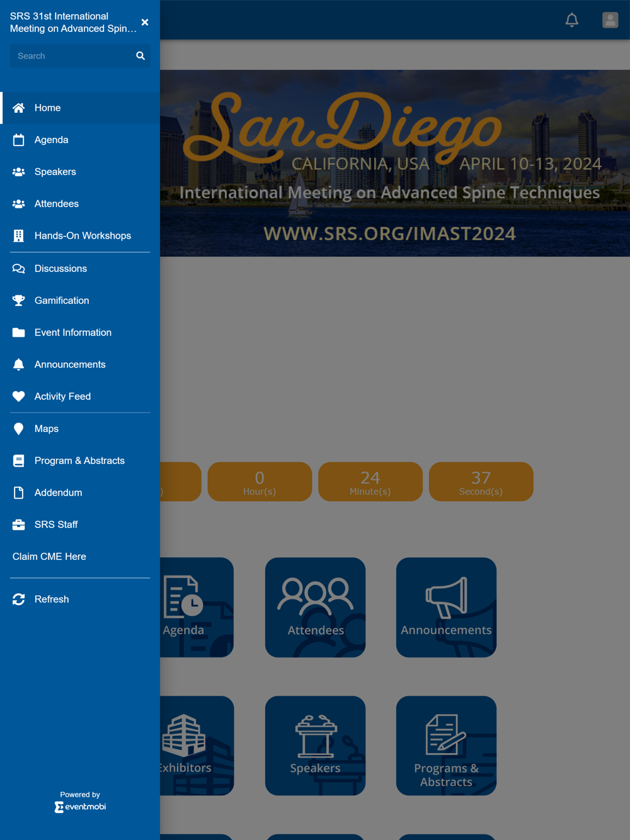
Task: Open notifications bell in top bar
Action: point(572,20)
